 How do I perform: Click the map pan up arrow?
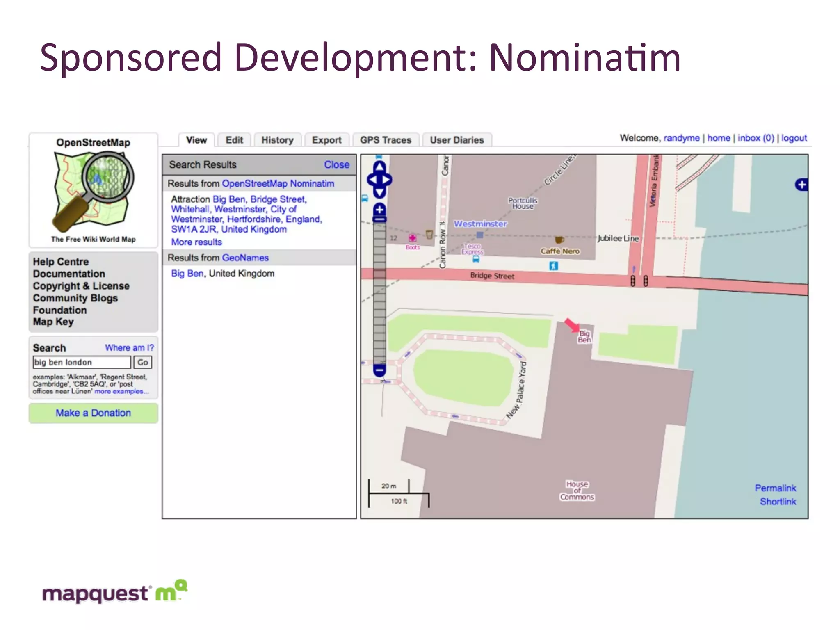[x=379, y=167]
